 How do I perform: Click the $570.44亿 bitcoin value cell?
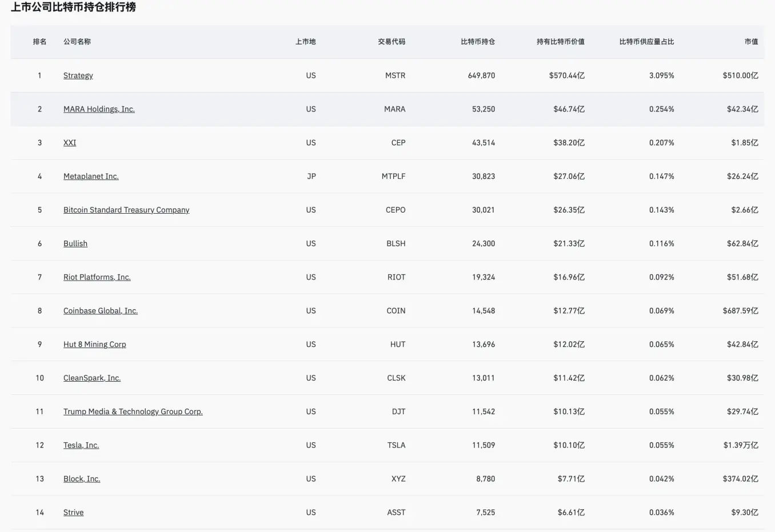pos(567,75)
